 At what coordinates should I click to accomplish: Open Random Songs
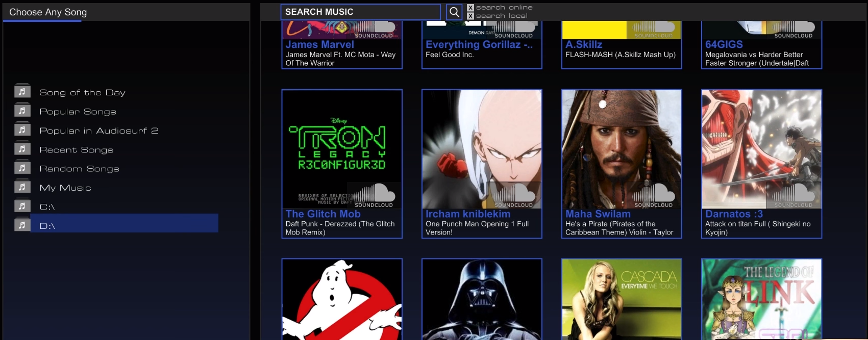79,169
